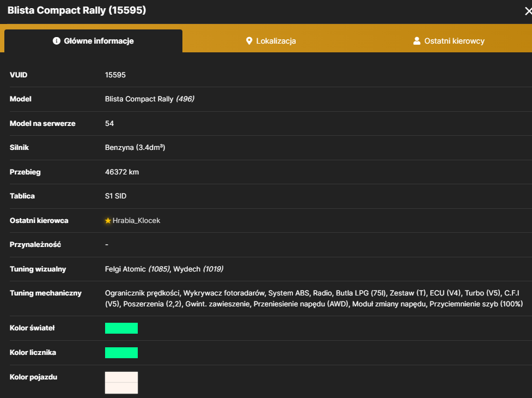Open the Główne informacje tab
The width and height of the screenshot is (532, 398).
93,41
